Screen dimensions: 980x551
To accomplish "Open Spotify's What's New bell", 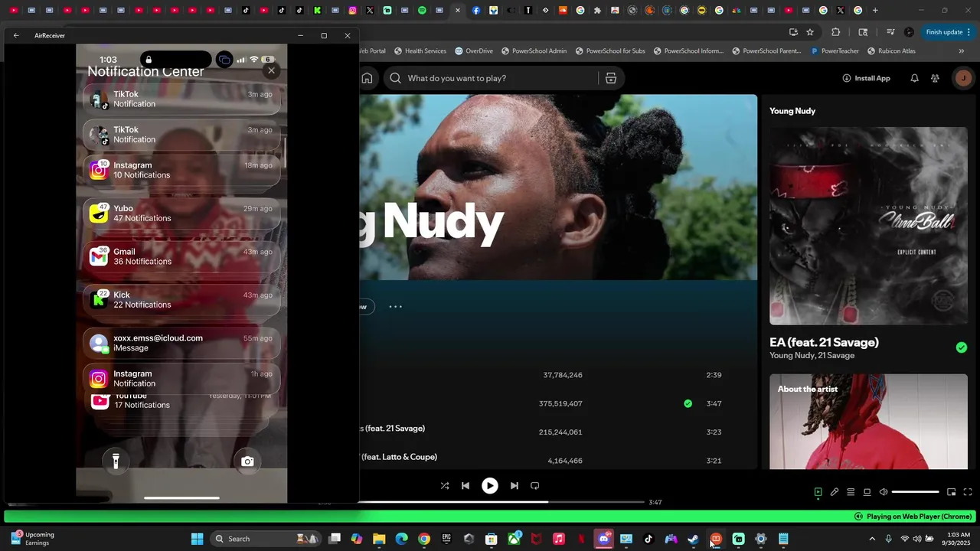I will click(914, 78).
